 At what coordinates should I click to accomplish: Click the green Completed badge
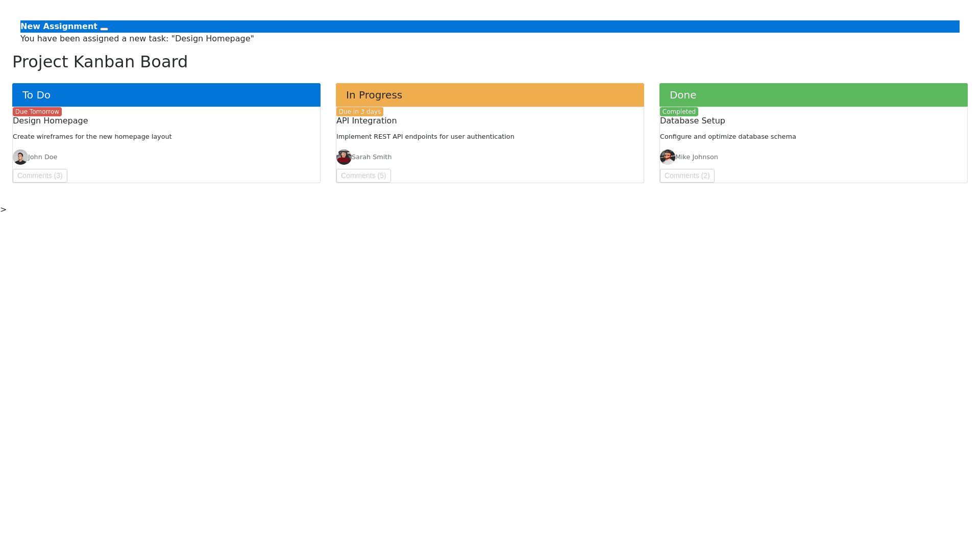tap(679, 112)
